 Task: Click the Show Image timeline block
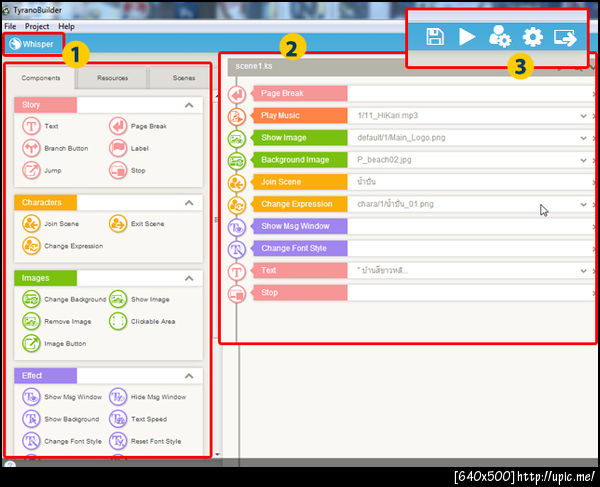300,138
